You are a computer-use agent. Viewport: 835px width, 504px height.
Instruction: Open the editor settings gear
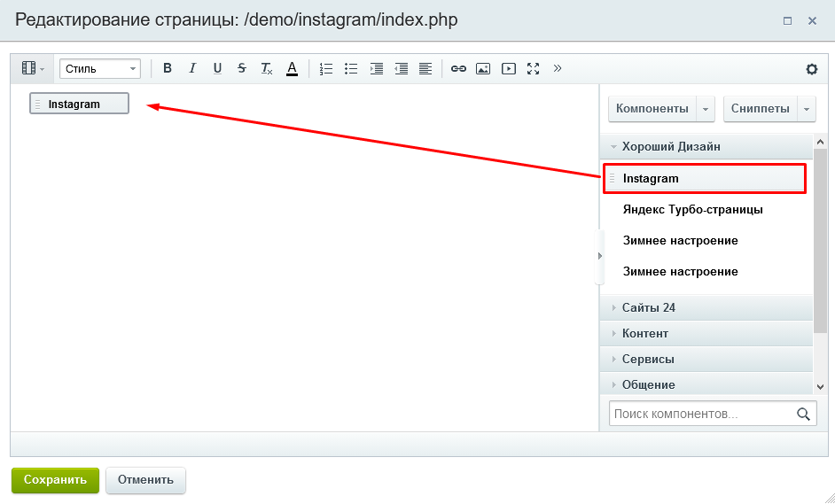tap(811, 69)
